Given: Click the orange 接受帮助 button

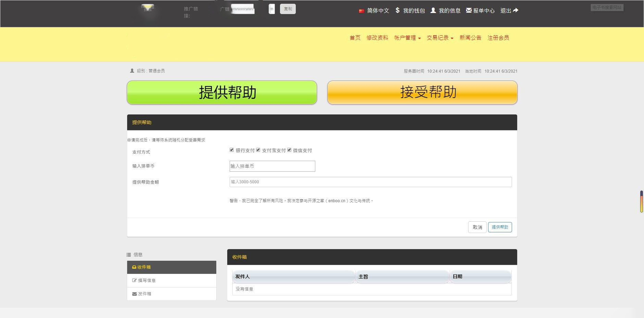Looking at the screenshot, I should tap(422, 93).
